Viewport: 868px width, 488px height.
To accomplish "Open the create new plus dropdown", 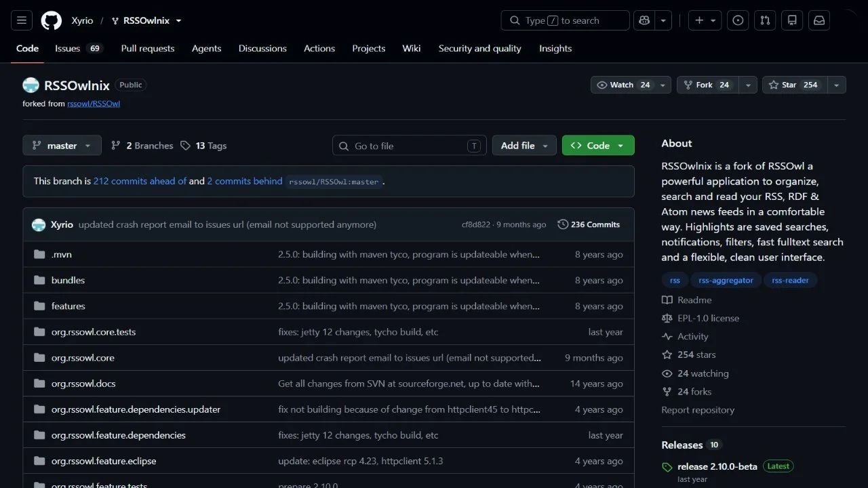I will [705, 20].
